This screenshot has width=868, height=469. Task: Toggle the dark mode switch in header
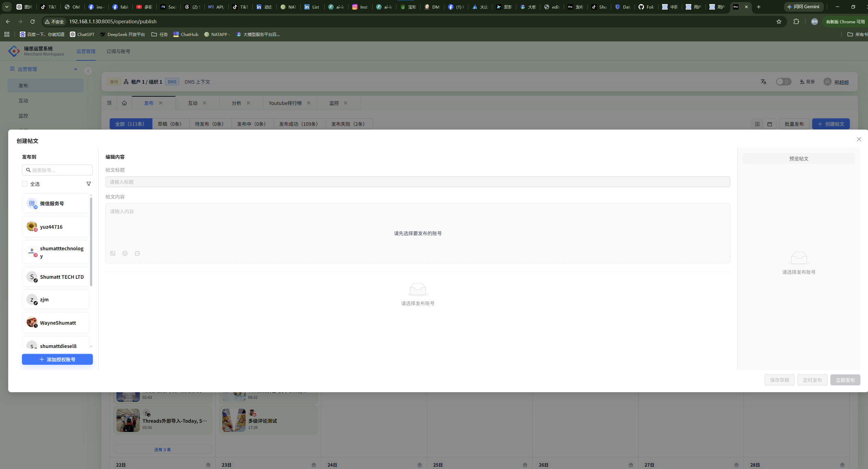coord(783,82)
